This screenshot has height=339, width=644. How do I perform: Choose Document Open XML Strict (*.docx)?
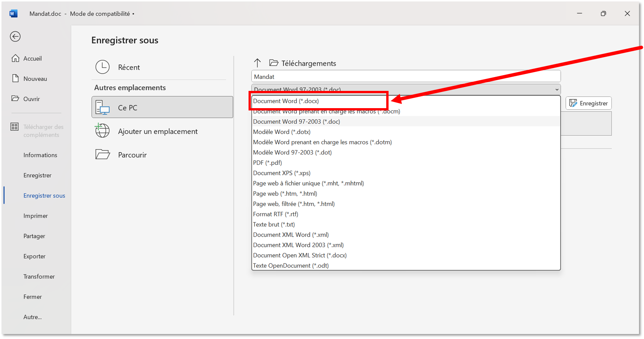tap(406, 255)
